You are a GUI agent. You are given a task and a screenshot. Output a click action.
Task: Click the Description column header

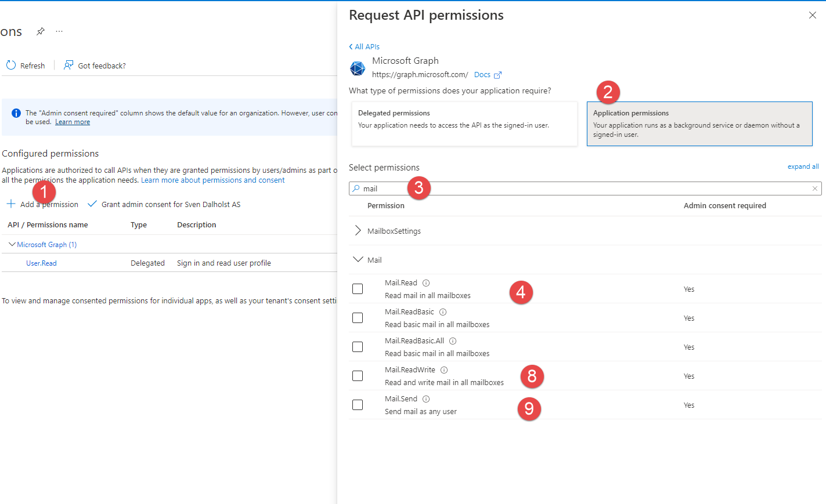tap(197, 225)
